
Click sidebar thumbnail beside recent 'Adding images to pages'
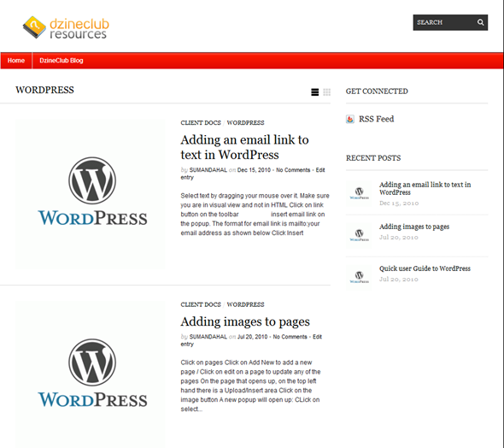tap(359, 235)
